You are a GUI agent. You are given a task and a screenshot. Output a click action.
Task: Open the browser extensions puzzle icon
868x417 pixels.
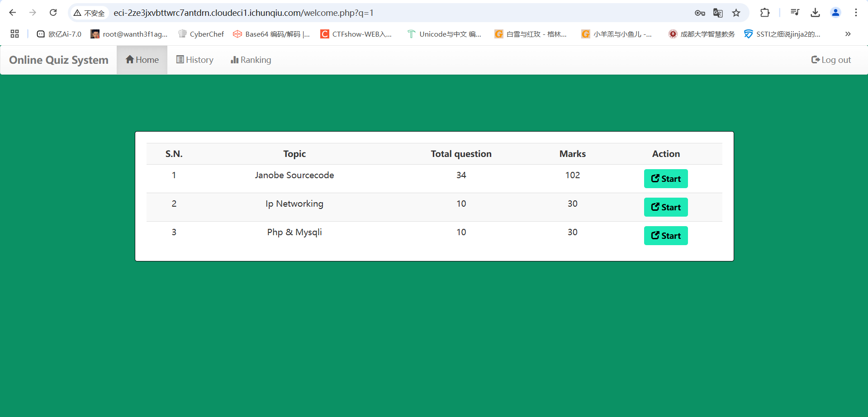coord(765,13)
